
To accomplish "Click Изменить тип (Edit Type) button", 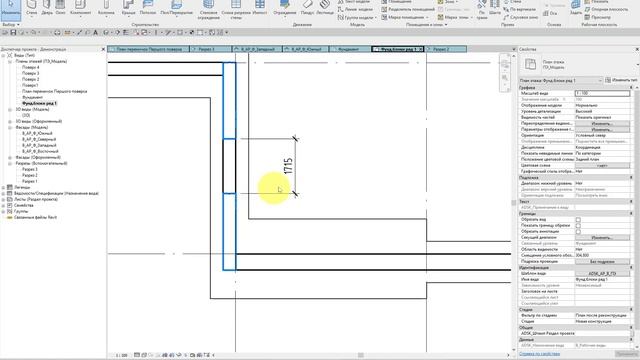I will (622, 80).
